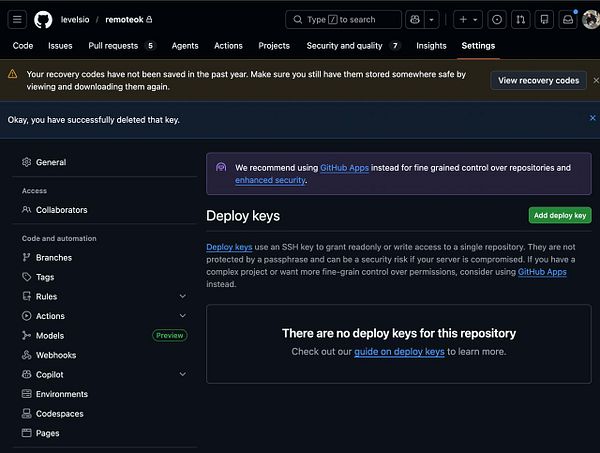
Task: Select 'There are no deploy keys' heading
Action: [399, 333]
